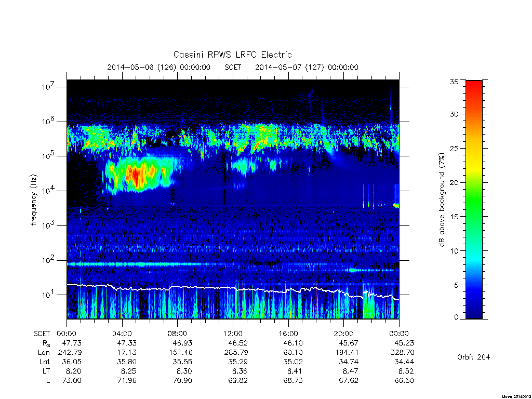Click the 'SCET' label between the dates
The height and width of the screenshot is (399, 532).
pyautogui.click(x=233, y=67)
